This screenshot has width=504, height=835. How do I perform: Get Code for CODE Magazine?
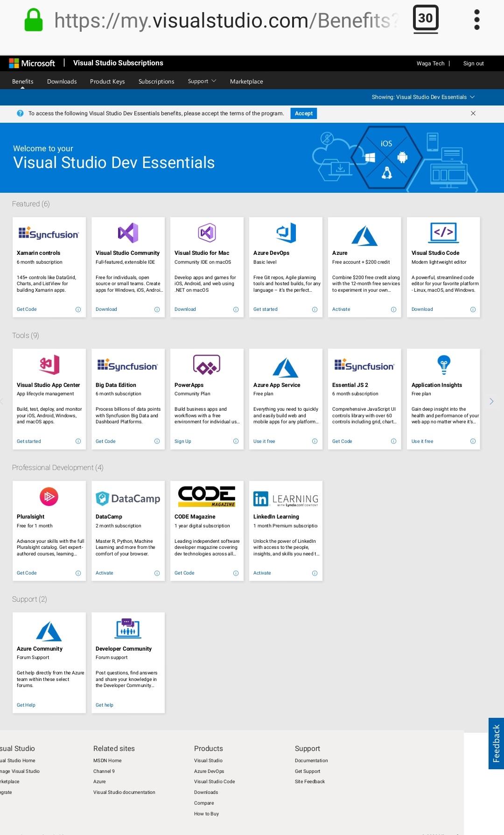pyautogui.click(x=184, y=573)
